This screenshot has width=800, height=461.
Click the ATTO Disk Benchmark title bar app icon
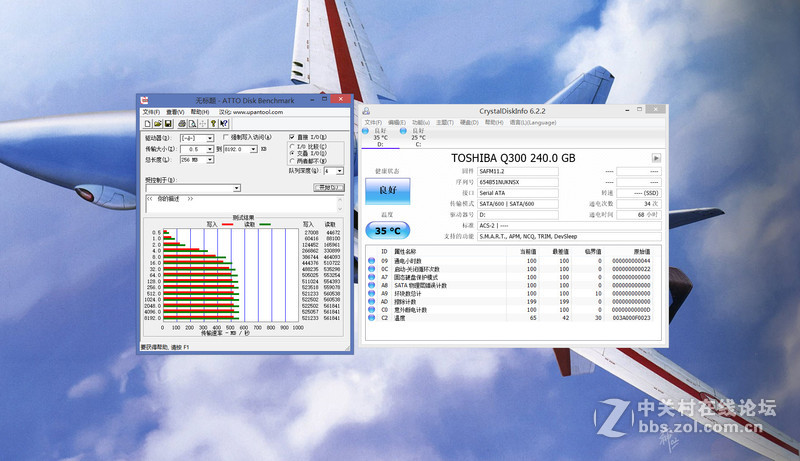(x=144, y=100)
